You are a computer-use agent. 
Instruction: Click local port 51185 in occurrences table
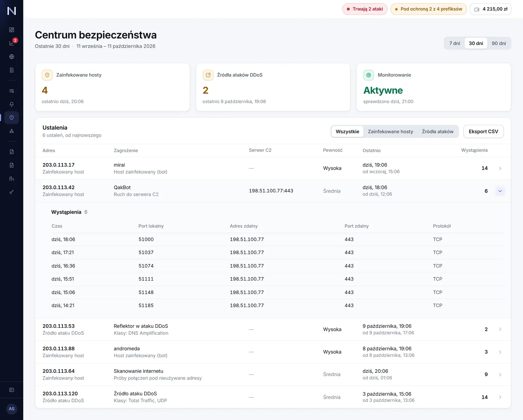point(146,306)
